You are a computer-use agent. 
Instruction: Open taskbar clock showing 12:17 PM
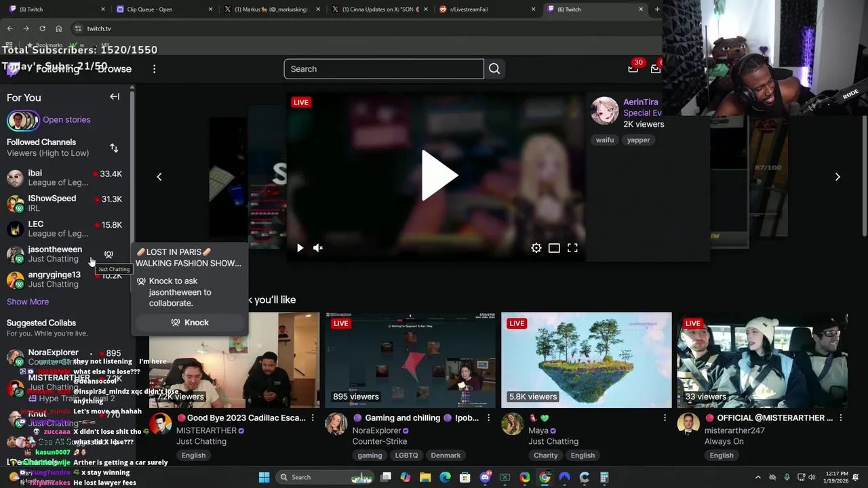[x=837, y=477]
